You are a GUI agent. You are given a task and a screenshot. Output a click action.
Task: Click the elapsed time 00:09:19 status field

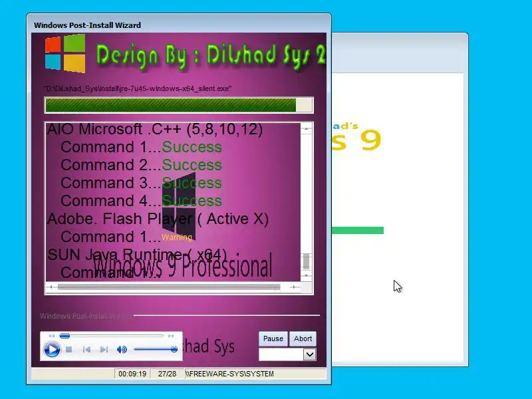pos(132,374)
